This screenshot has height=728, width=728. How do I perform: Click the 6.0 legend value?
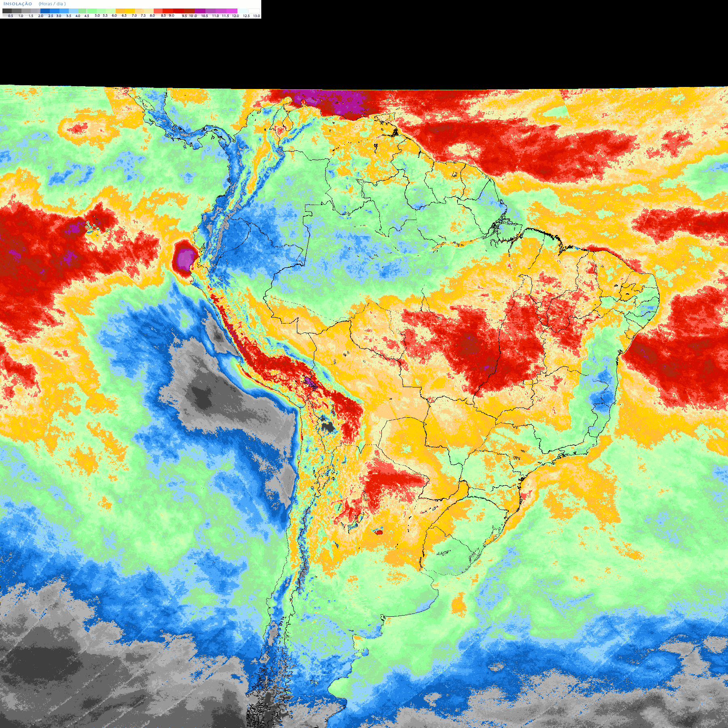point(114,15)
